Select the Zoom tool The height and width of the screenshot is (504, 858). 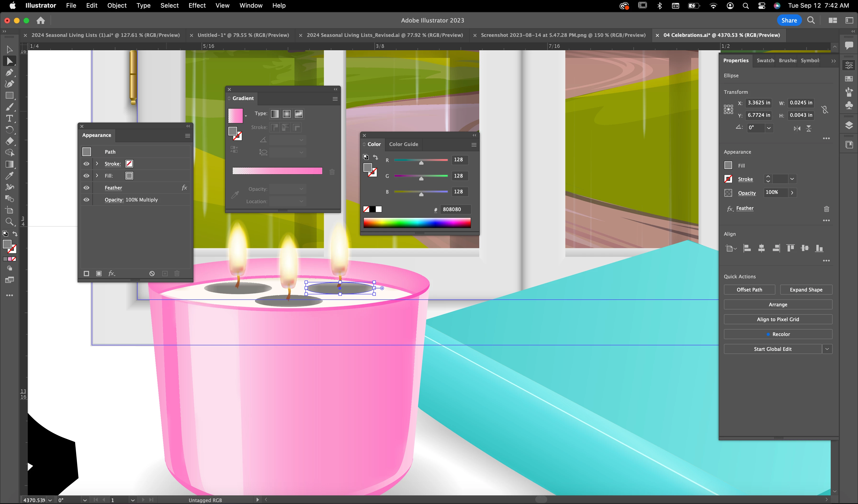click(10, 222)
